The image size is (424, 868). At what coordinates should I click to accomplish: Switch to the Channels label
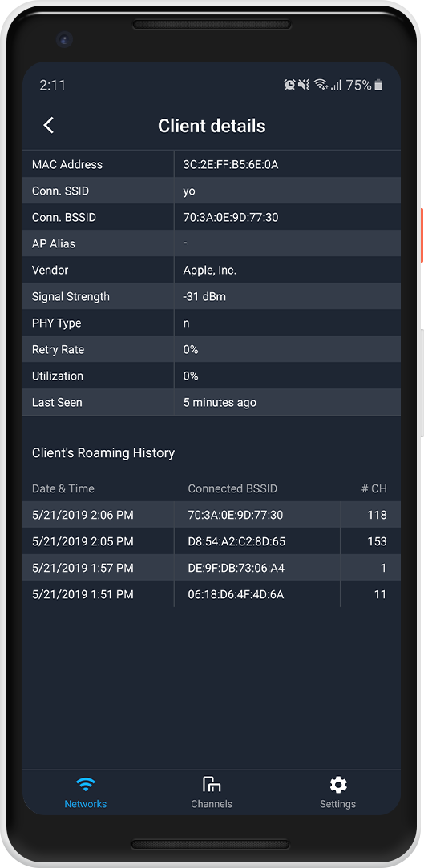(x=211, y=804)
